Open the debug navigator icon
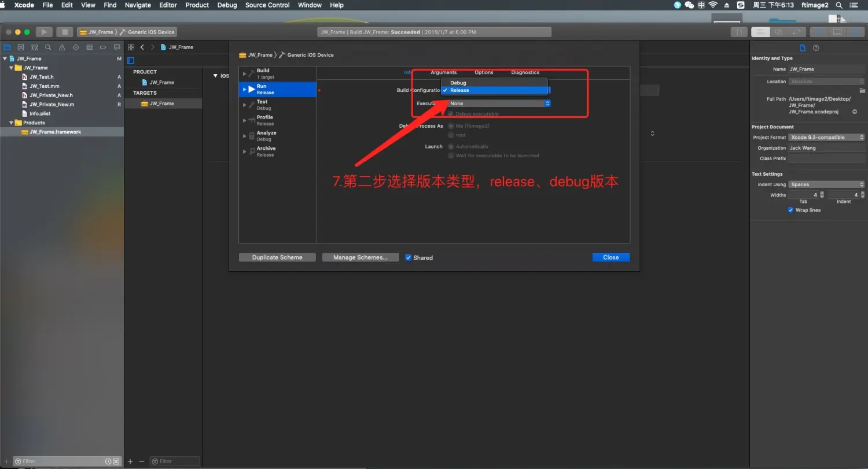This screenshot has height=469, width=868. click(x=90, y=47)
